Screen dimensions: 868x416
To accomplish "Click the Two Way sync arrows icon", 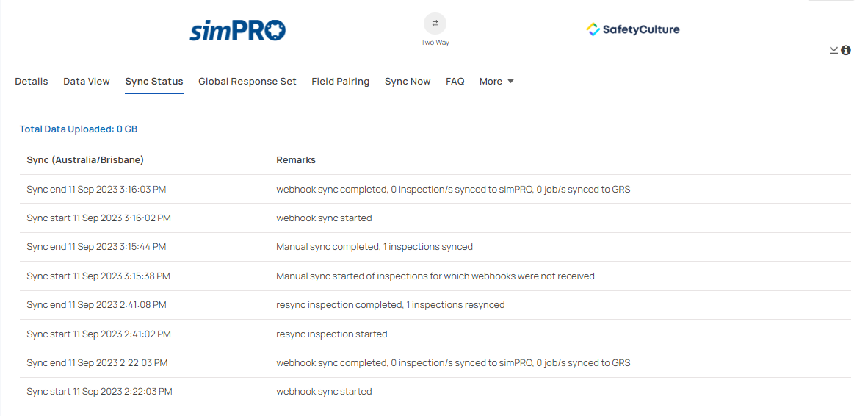I will point(435,24).
